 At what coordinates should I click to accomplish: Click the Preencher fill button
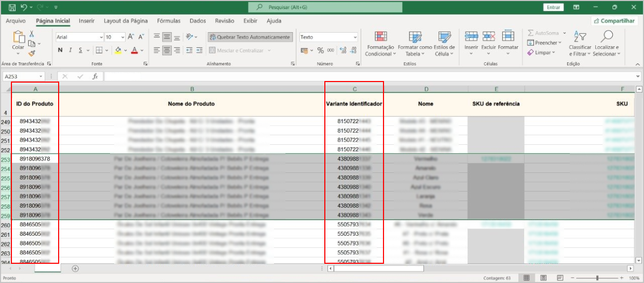pyautogui.click(x=544, y=43)
